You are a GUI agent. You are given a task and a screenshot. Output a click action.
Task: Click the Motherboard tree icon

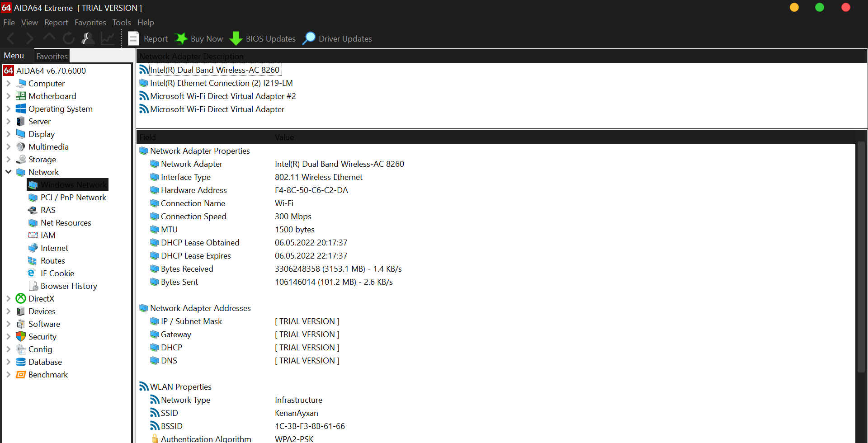(21, 96)
